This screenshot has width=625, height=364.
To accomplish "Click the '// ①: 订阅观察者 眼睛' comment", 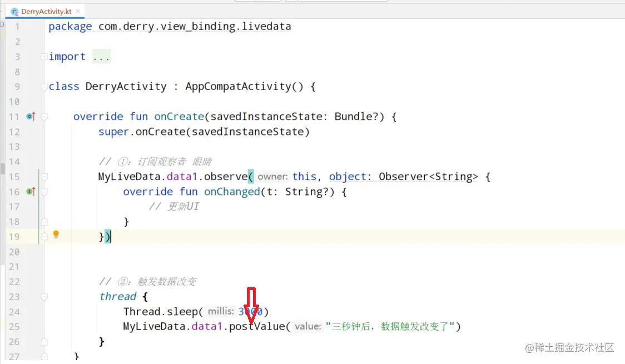I will [x=156, y=162].
